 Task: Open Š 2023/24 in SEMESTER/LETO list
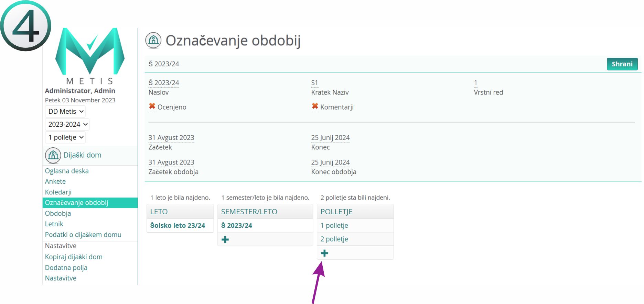236,225
